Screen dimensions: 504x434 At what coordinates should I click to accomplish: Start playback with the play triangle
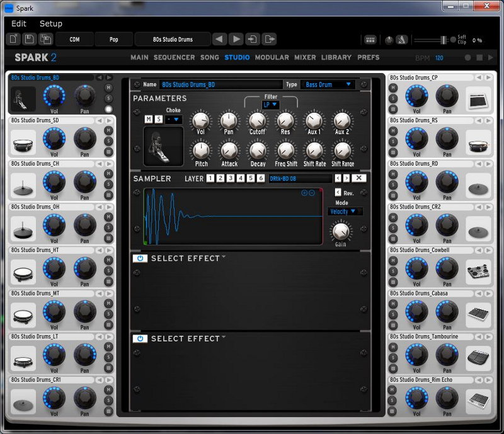click(x=491, y=57)
